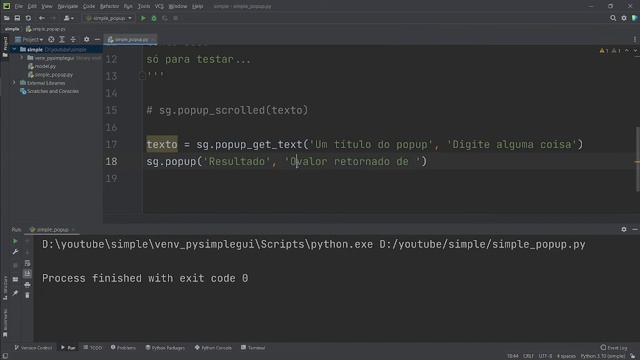Viewport: 640px width, 360px height.
Task: Go to previous highlighted error arrow
Action: point(627,51)
